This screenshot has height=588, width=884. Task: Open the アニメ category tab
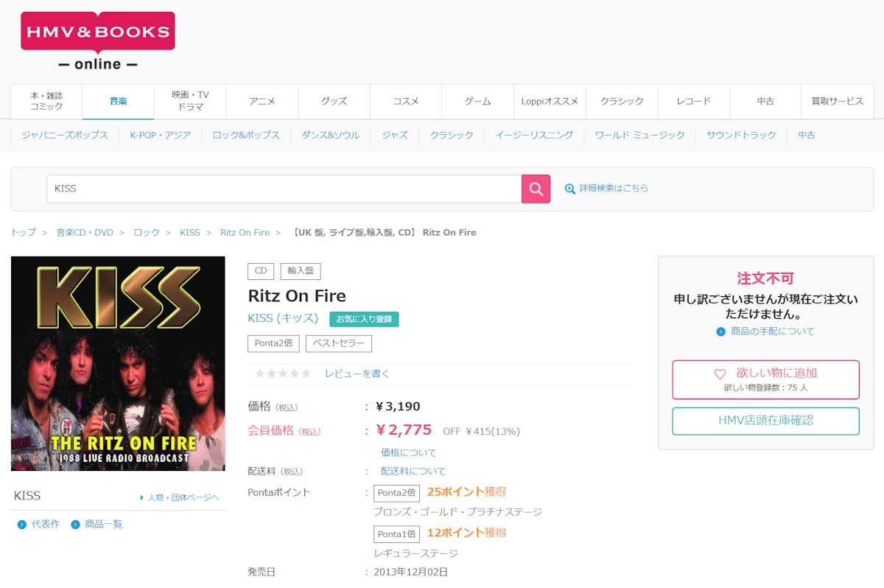(x=262, y=101)
